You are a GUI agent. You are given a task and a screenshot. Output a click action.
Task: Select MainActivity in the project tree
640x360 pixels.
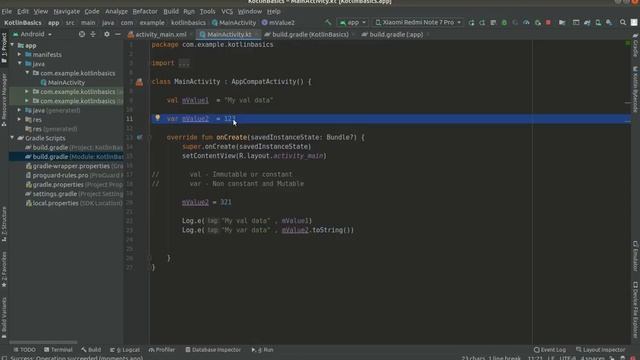(x=63, y=82)
